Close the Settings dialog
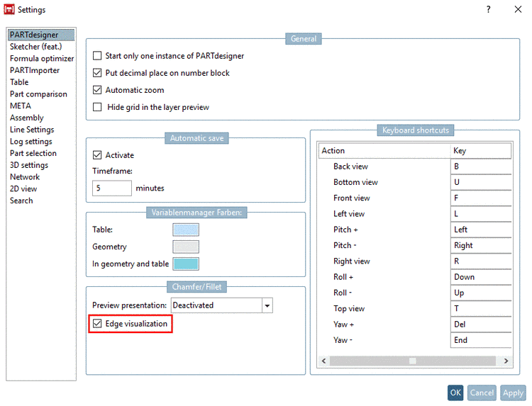The width and height of the screenshot is (532, 406). (x=518, y=9)
